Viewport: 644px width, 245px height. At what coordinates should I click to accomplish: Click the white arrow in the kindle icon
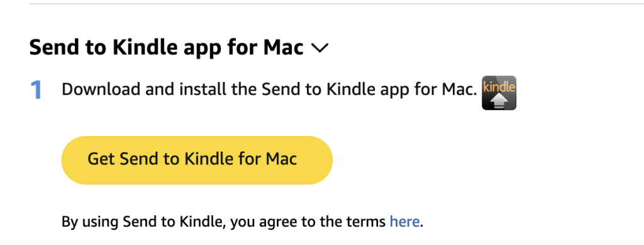(x=499, y=100)
